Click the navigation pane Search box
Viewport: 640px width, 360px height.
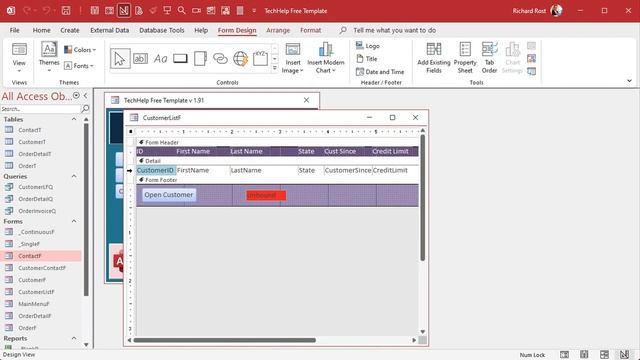coord(40,109)
